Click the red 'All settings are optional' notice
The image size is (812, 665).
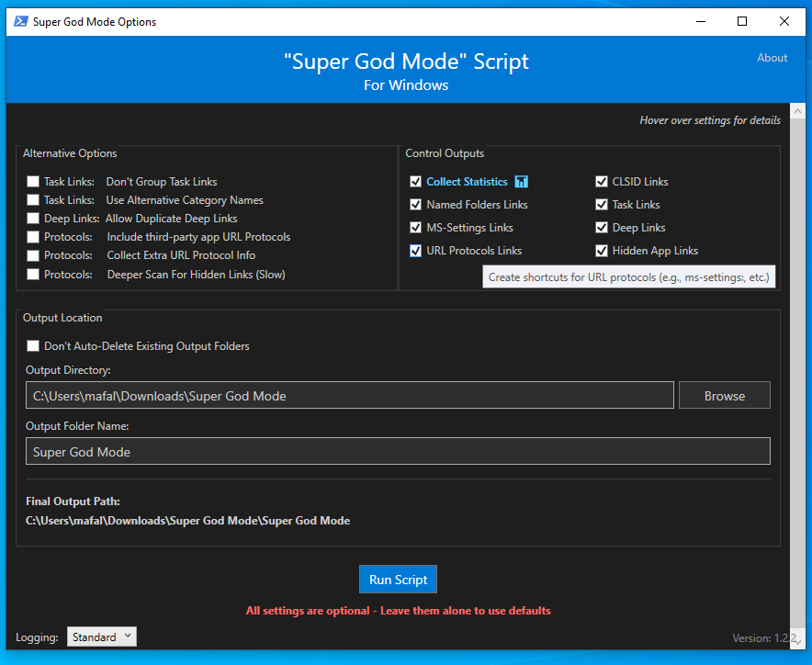399,611
